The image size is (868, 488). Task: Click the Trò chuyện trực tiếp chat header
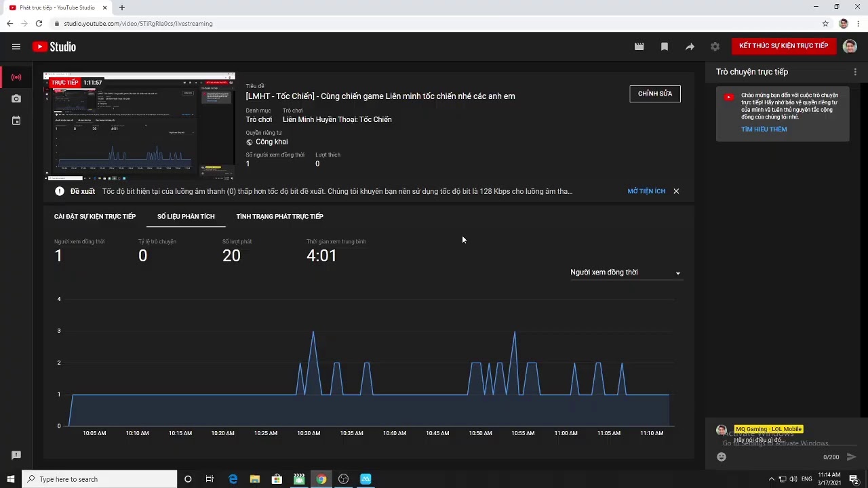(752, 72)
